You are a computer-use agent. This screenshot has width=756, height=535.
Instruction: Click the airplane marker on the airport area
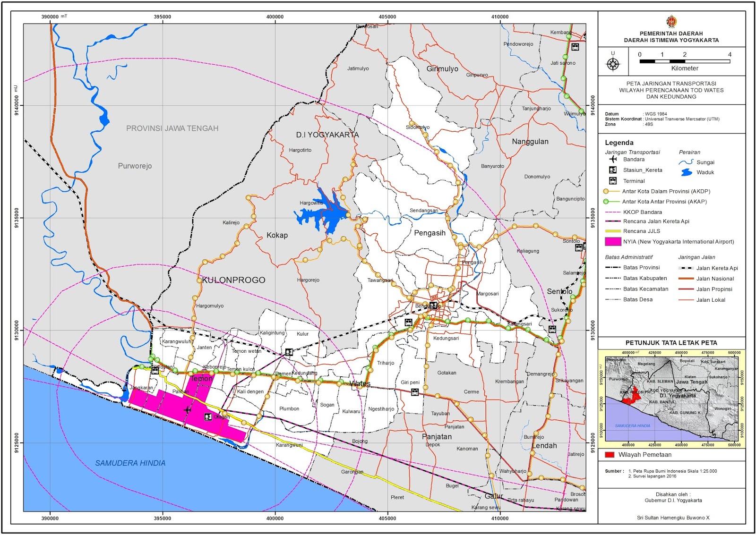[x=188, y=409]
